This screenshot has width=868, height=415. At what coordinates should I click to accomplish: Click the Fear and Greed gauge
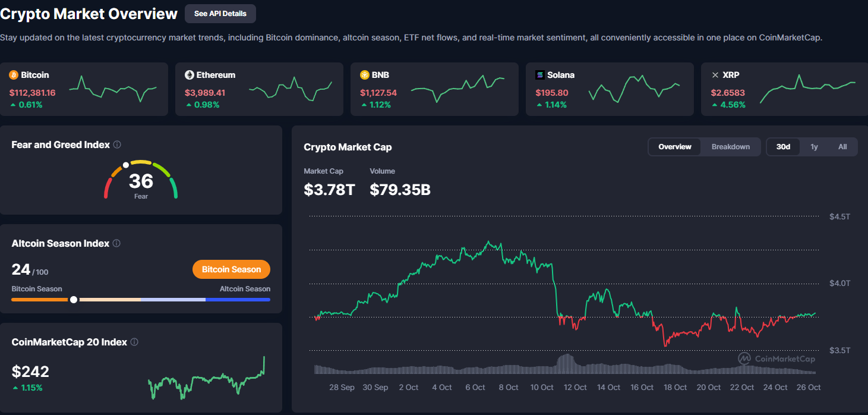coord(141,178)
